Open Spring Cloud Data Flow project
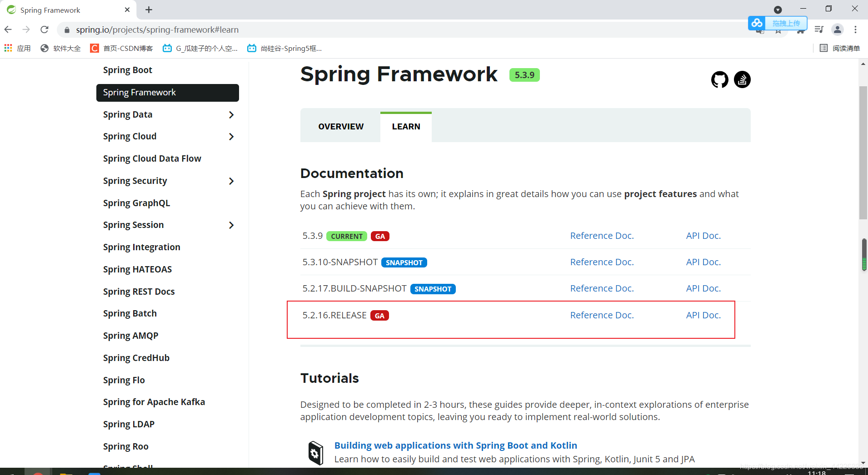This screenshot has height=475, width=868. [x=152, y=158]
